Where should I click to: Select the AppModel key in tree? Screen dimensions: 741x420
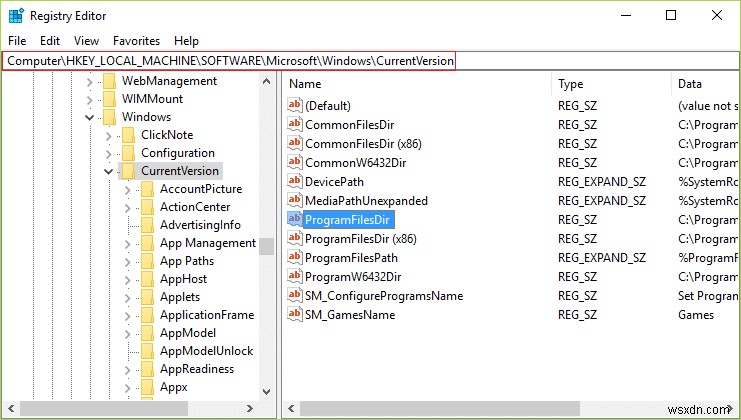tap(188, 333)
